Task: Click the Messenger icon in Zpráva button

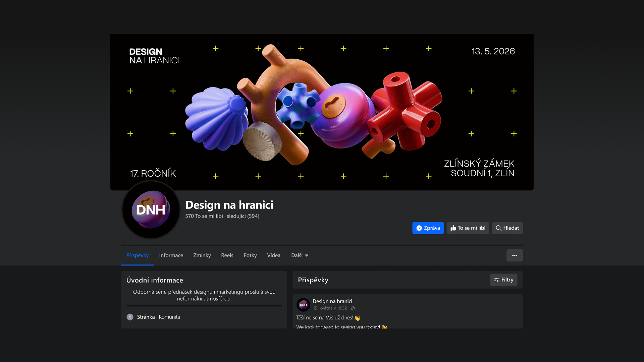Action: click(419, 228)
